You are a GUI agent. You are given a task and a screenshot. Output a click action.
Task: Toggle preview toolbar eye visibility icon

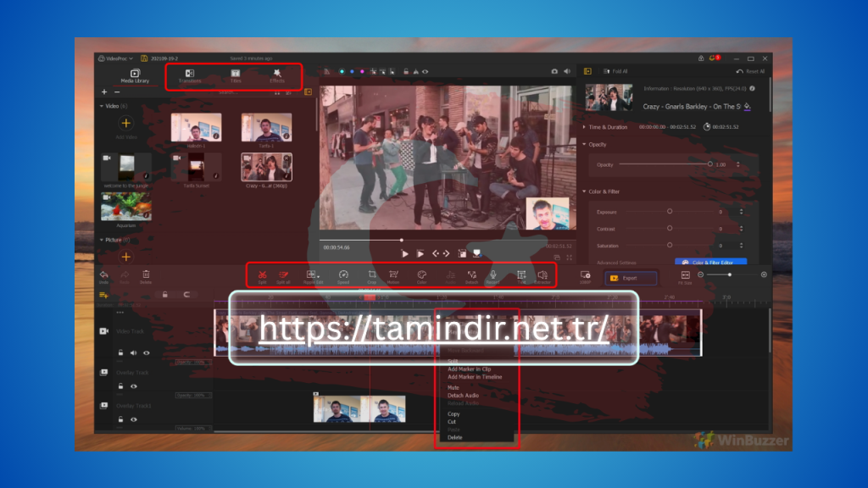(x=426, y=71)
